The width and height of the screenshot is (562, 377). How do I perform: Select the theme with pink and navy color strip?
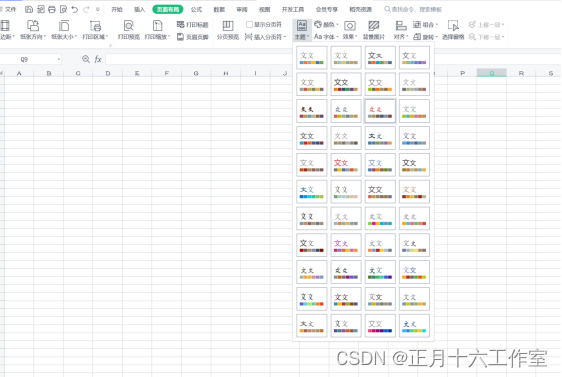(380, 326)
